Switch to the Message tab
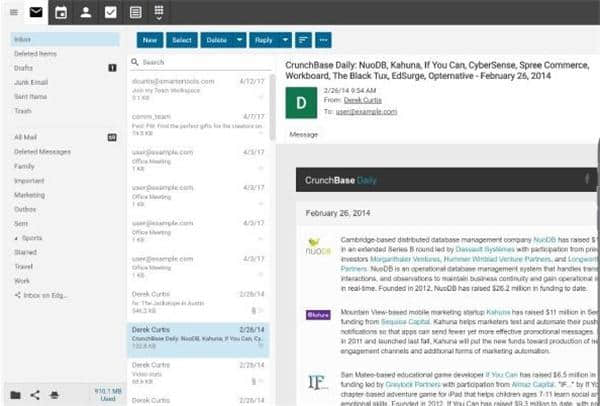 303,133
